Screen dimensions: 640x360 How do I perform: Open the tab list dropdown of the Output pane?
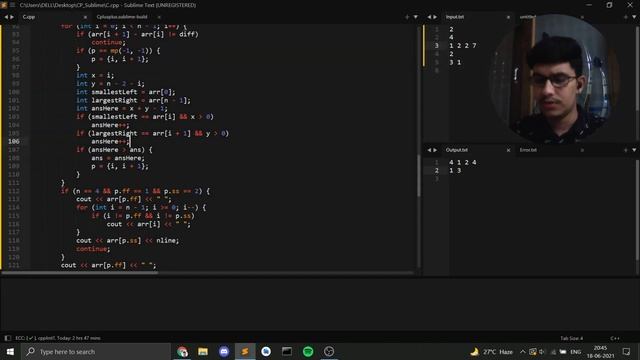[634, 150]
